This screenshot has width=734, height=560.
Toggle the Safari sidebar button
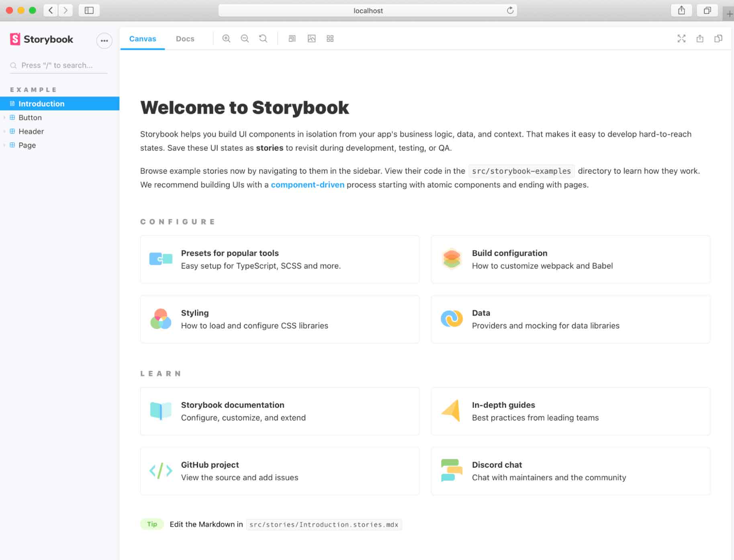(x=89, y=10)
